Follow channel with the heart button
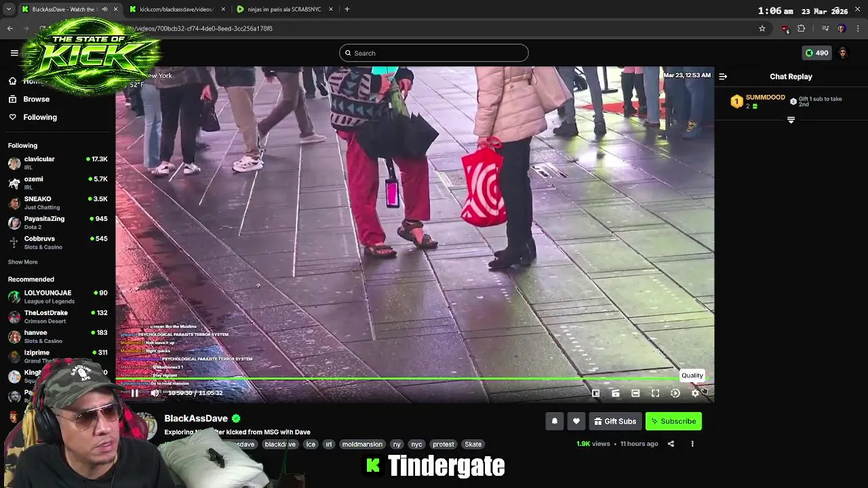This screenshot has width=868, height=488. tap(576, 421)
